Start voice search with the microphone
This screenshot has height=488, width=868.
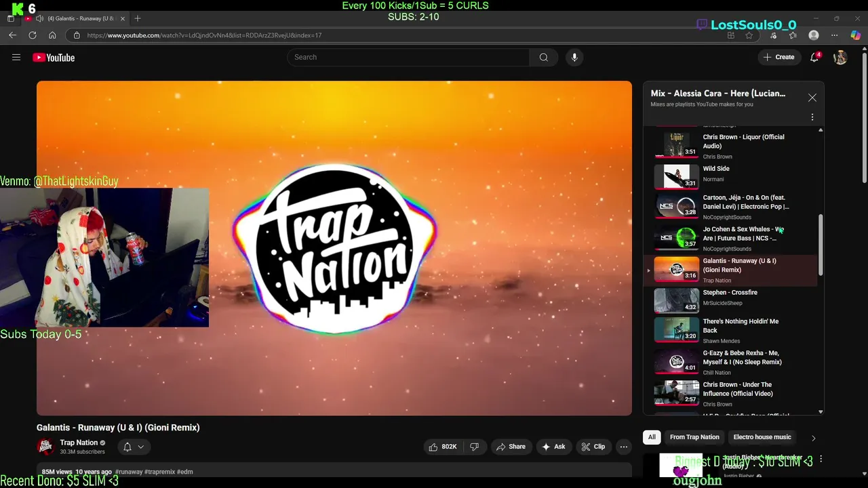(x=574, y=58)
